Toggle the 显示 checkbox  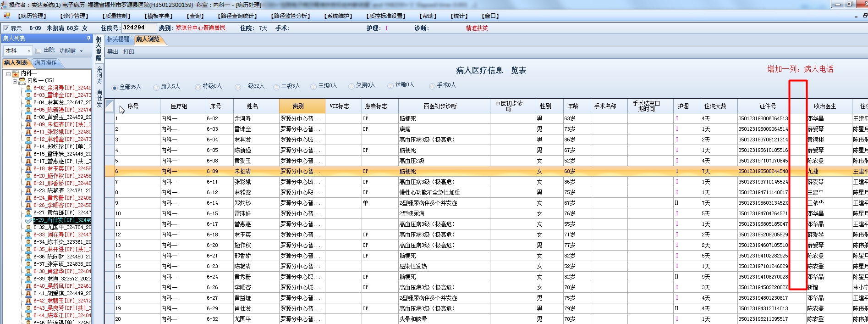pyautogui.click(x=6, y=28)
